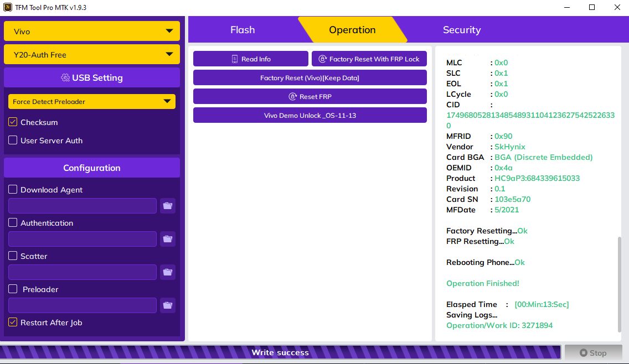This screenshot has width=629, height=364.
Task: Uncheck Restart After Job checkbox
Action: coord(13,322)
